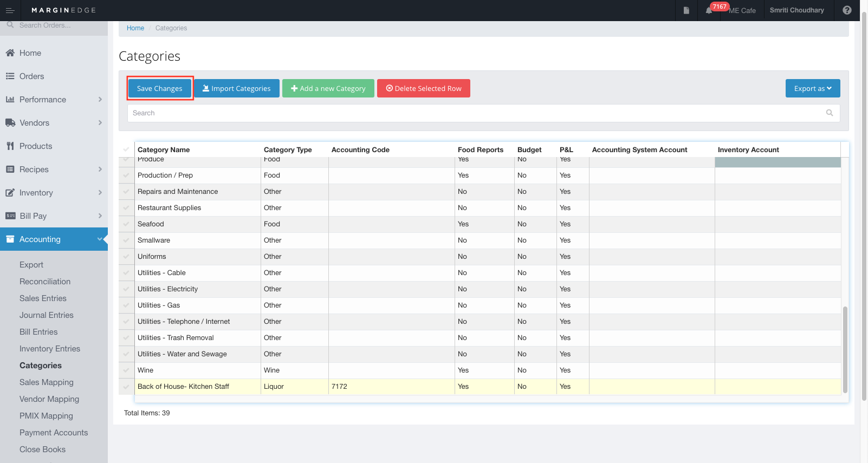The width and height of the screenshot is (868, 463).
Task: Open Payment Accounts submenu item
Action: (x=54, y=433)
